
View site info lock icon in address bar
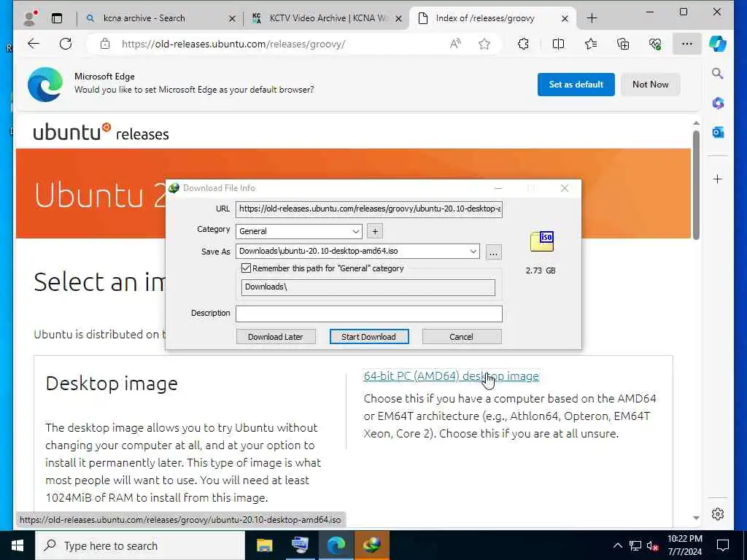[x=105, y=44]
